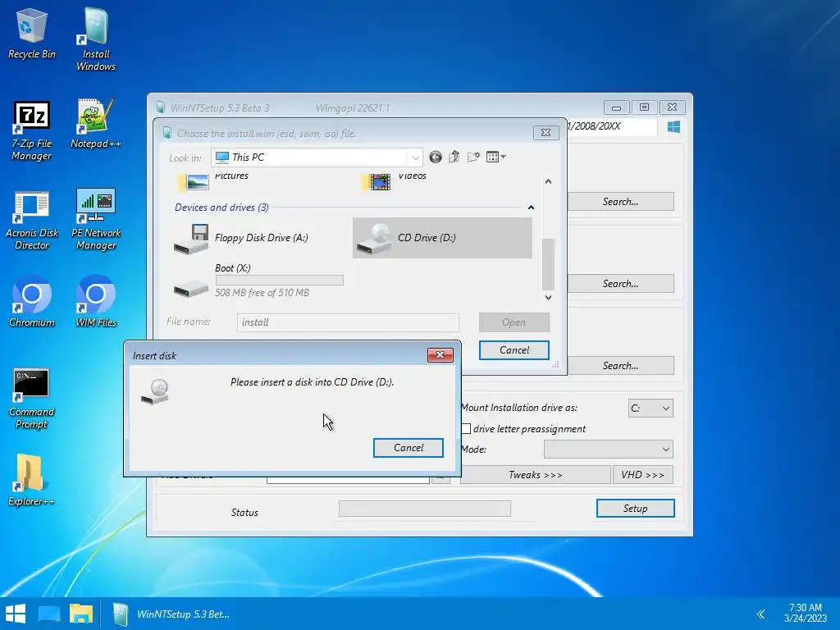Click the Open button in file dialog
Screen dimensions: 840x630
coord(514,322)
